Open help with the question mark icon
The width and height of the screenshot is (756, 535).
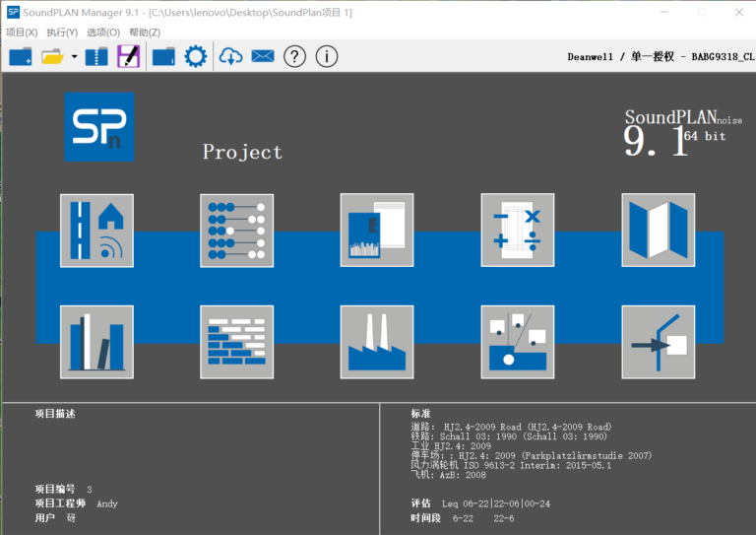pyautogui.click(x=294, y=56)
